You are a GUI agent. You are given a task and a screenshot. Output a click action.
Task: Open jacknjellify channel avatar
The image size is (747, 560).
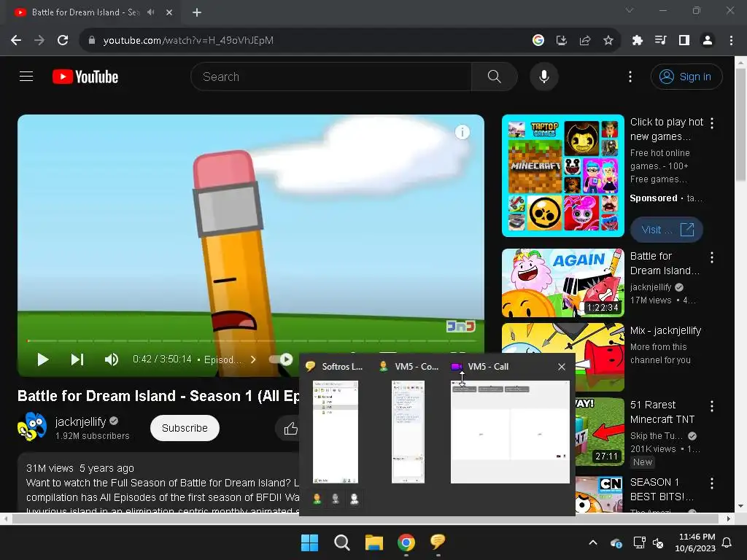tap(32, 427)
